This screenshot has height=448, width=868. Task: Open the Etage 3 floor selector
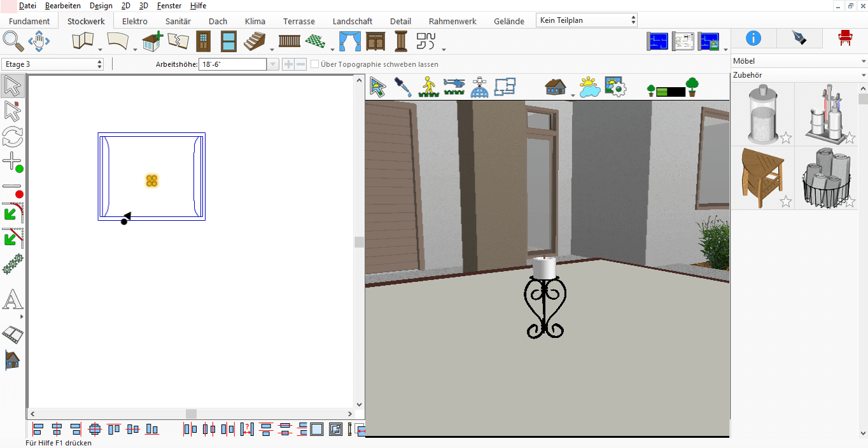[53, 64]
